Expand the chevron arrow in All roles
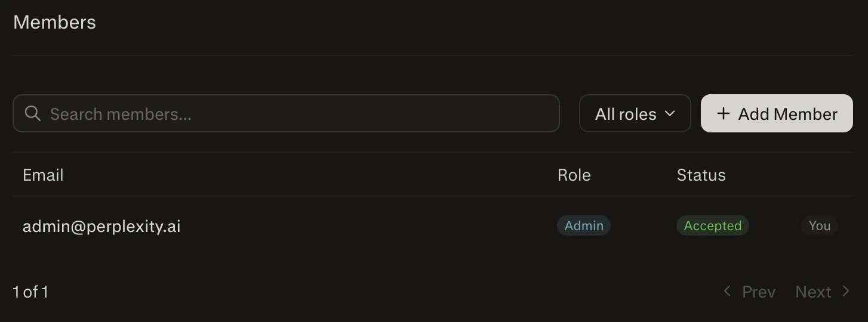 pyautogui.click(x=670, y=113)
